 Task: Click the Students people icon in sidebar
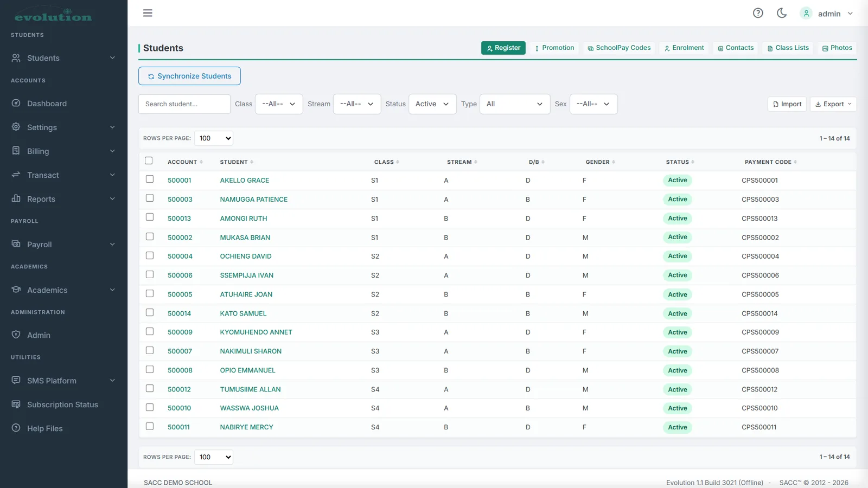(16, 58)
